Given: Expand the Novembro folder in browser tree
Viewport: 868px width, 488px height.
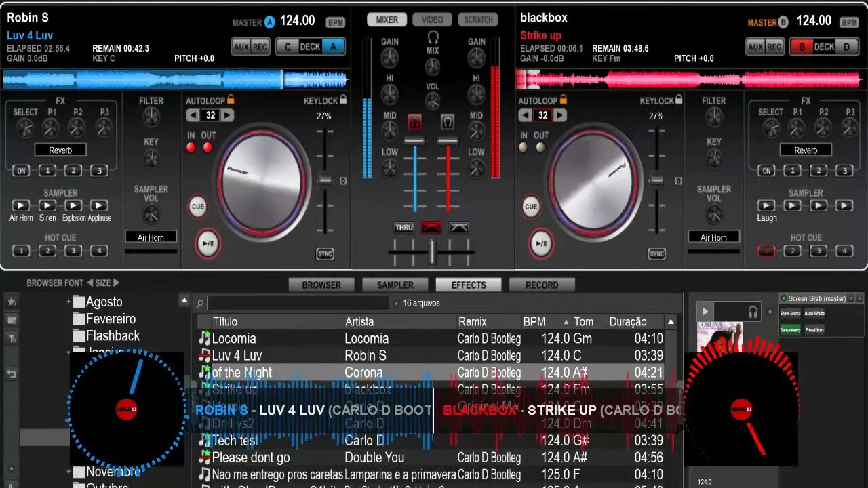Looking at the screenshot, I should tap(68, 472).
